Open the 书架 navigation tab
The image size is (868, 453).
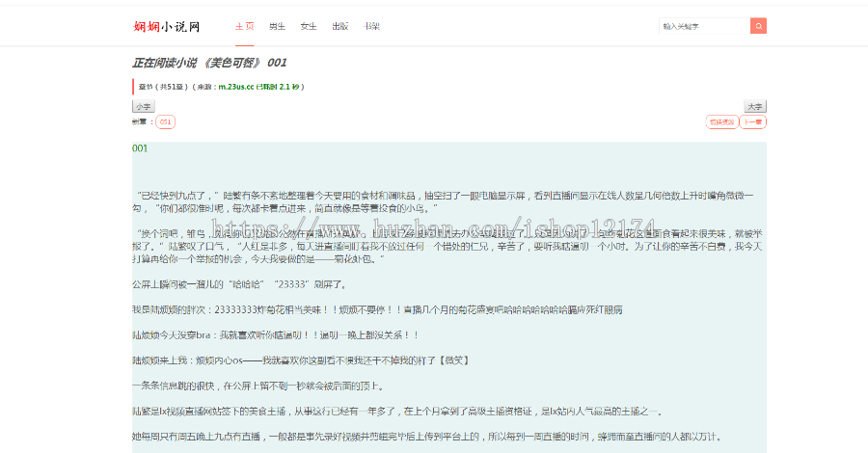click(371, 26)
